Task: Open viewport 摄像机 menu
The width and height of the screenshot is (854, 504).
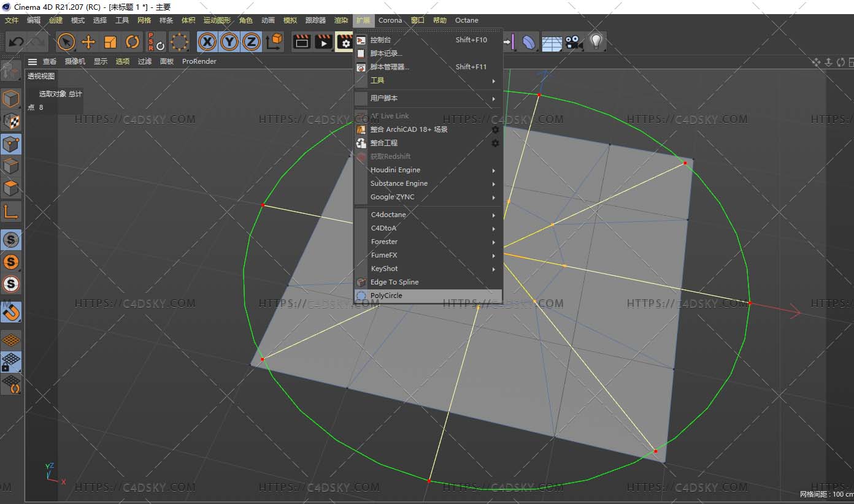Action: [75, 61]
